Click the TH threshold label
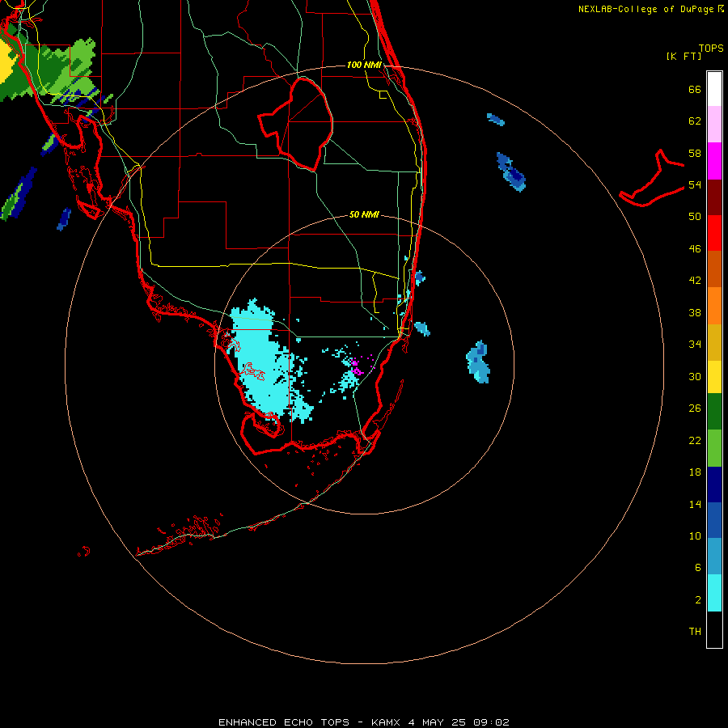 pyautogui.click(x=695, y=632)
